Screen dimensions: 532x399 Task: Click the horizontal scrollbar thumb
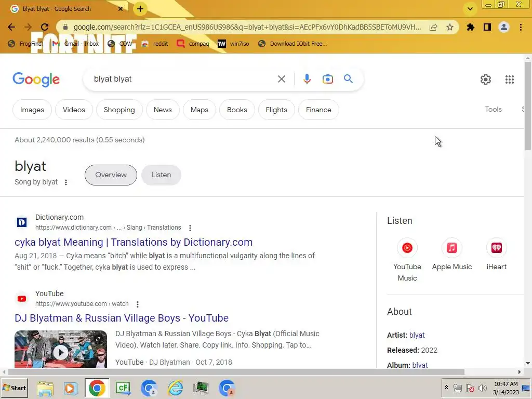coord(236,372)
